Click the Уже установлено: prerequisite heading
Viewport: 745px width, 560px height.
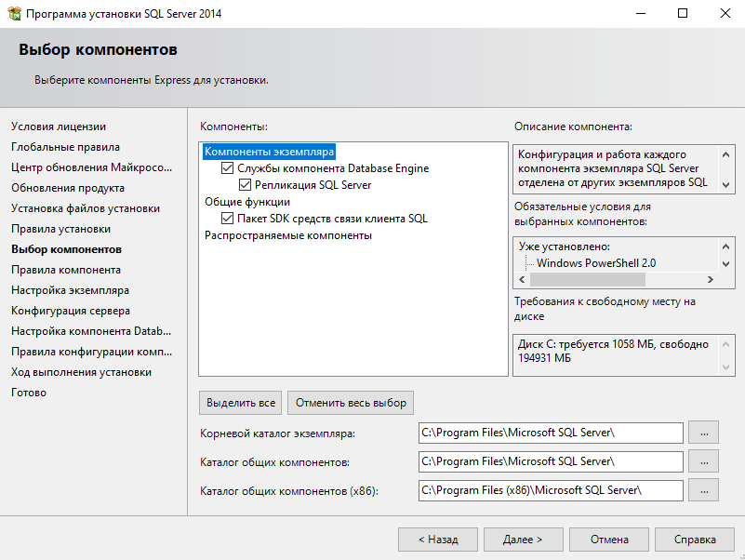tap(564, 247)
